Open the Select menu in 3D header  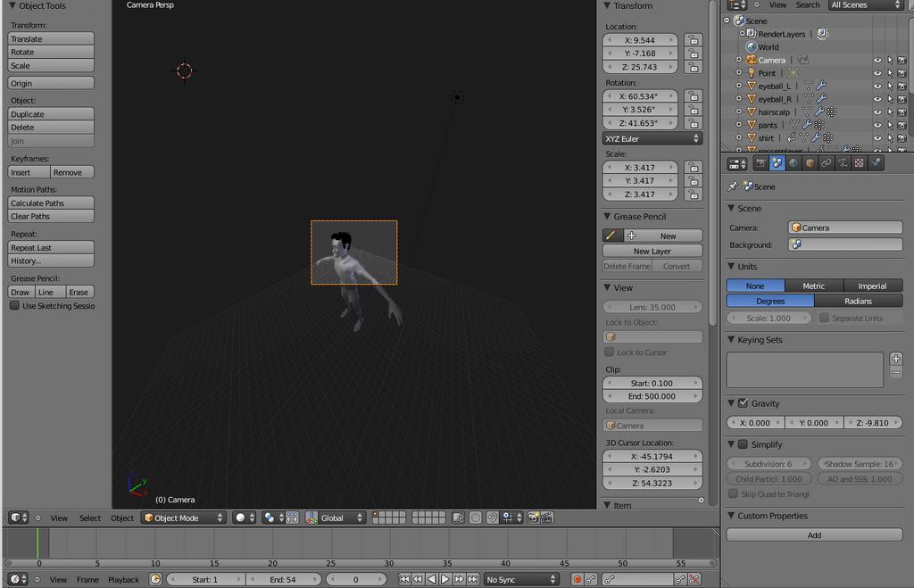click(x=90, y=518)
